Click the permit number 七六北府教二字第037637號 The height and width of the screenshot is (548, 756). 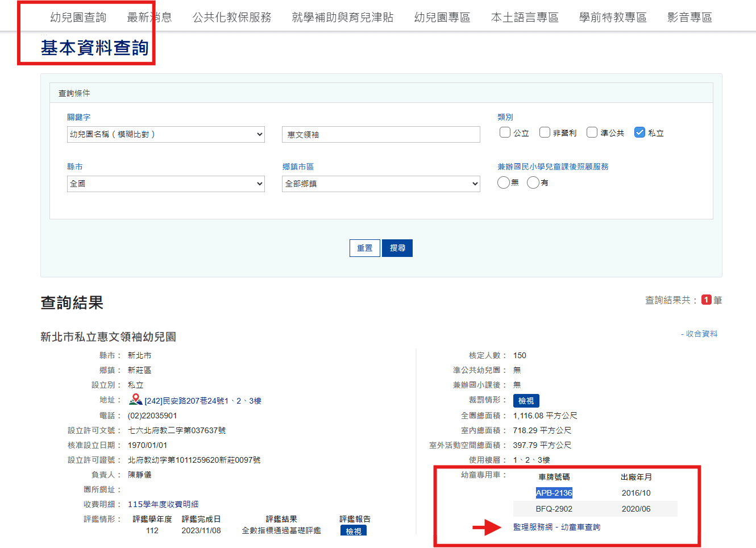point(177,430)
